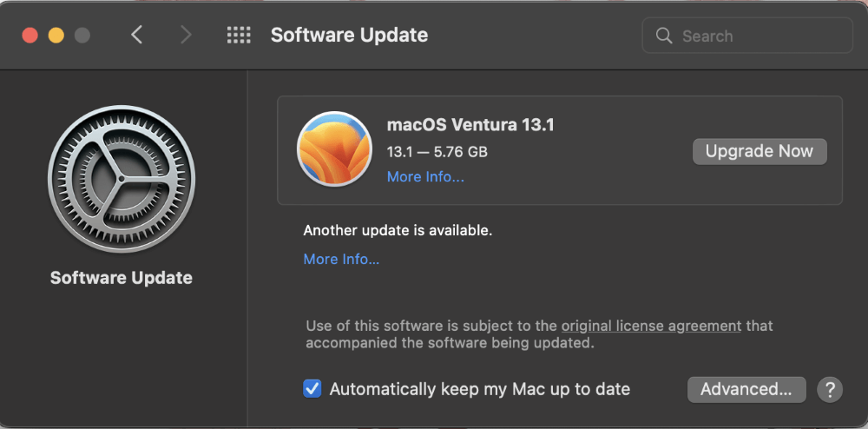
Task: Open More Info under Another update is available
Action: tap(341, 259)
